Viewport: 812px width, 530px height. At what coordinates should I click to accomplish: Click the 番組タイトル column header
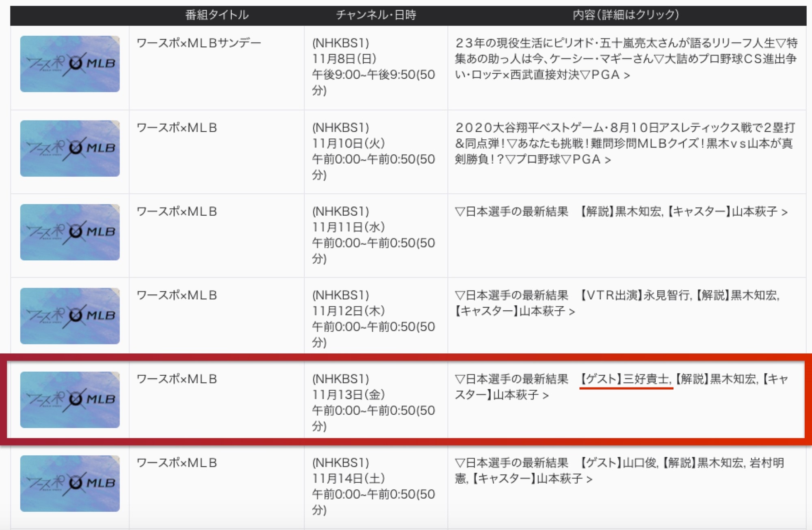click(x=217, y=15)
